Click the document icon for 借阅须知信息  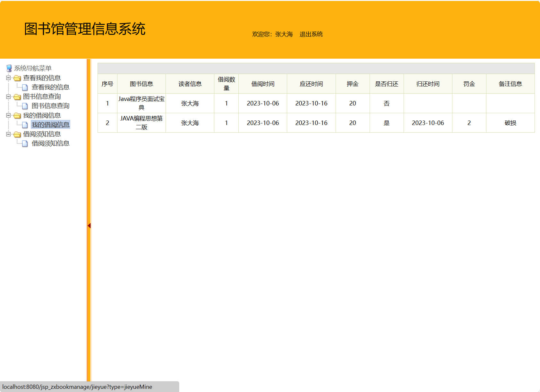point(25,143)
